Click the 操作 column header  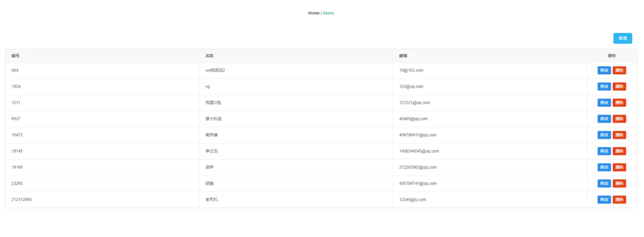click(612, 56)
